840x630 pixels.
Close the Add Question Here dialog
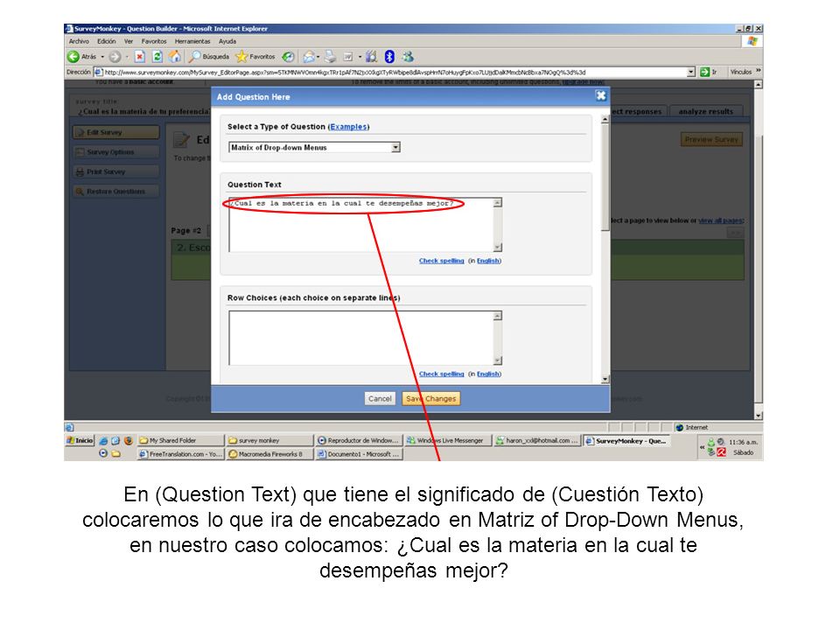pyautogui.click(x=601, y=96)
